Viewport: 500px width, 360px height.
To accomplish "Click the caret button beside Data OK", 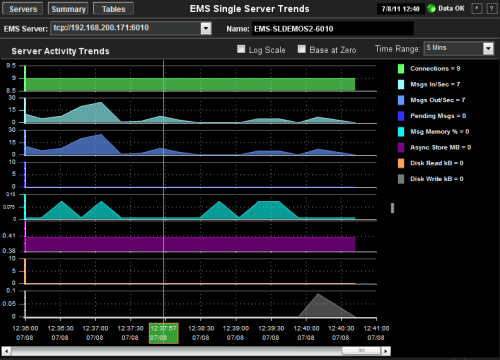I will pos(477,9).
